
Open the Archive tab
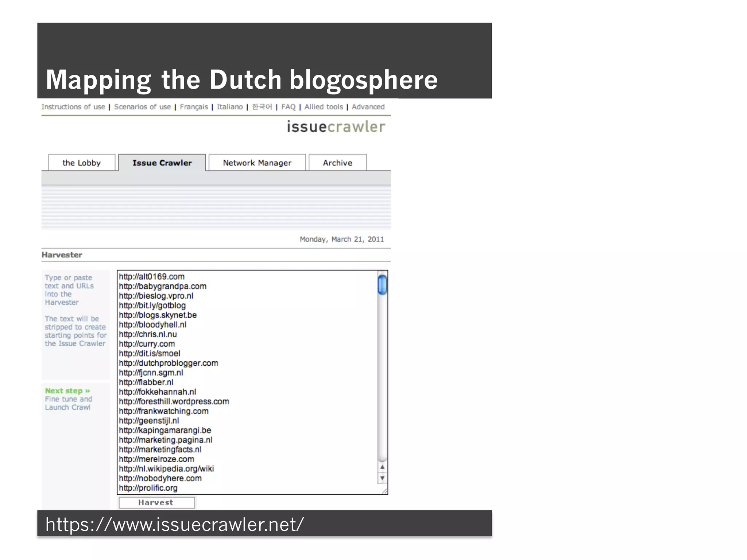[x=337, y=163]
